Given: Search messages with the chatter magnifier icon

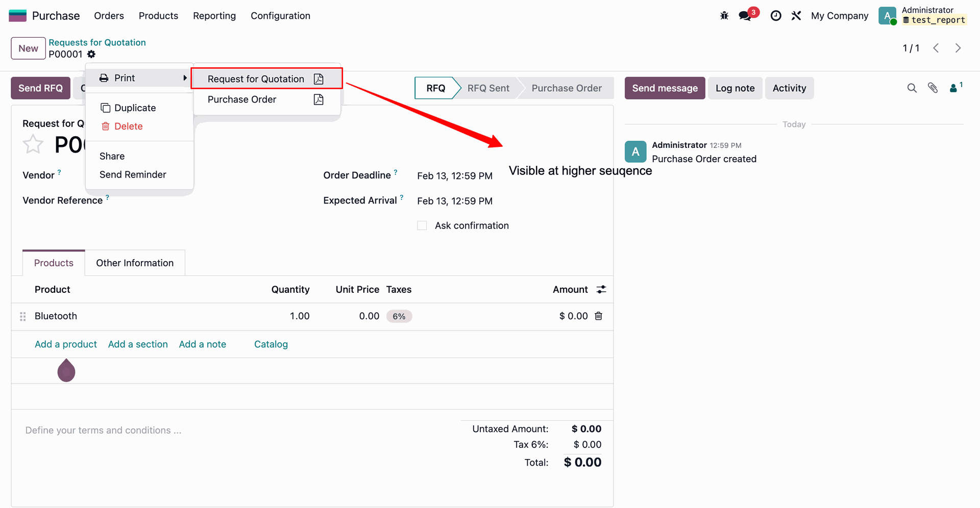Looking at the screenshot, I should (x=912, y=88).
